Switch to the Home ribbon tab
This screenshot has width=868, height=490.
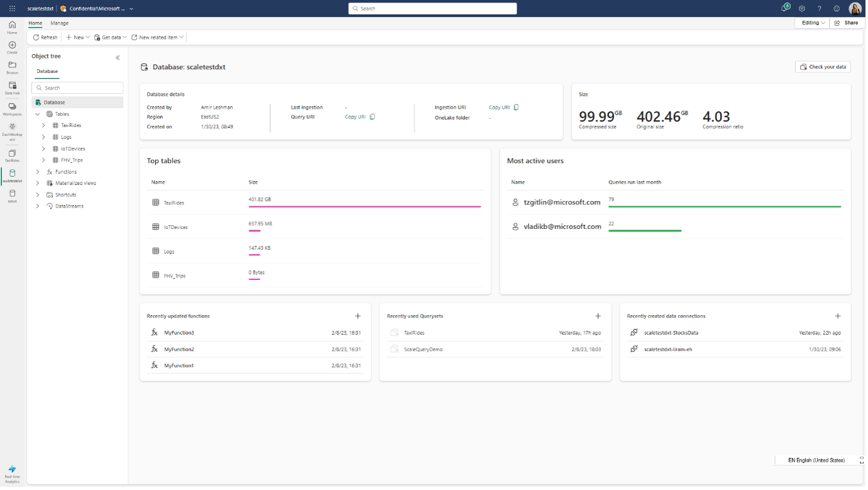coord(35,23)
